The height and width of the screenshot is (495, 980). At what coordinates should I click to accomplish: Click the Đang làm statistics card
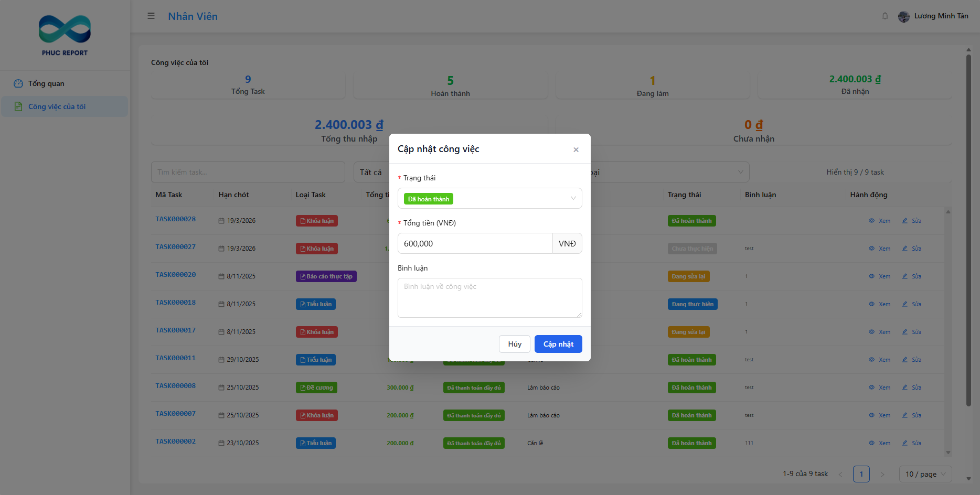click(653, 87)
